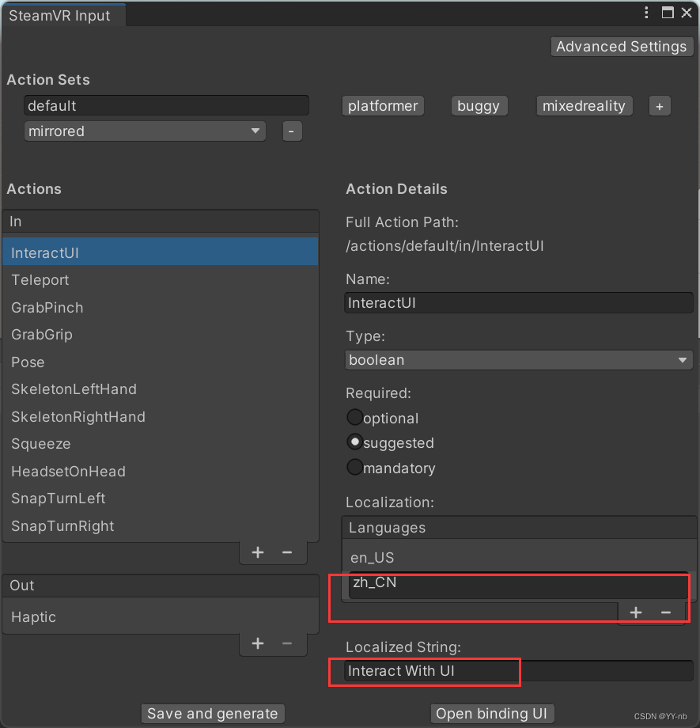
Task: Select the Haptic out action
Action: 161,617
